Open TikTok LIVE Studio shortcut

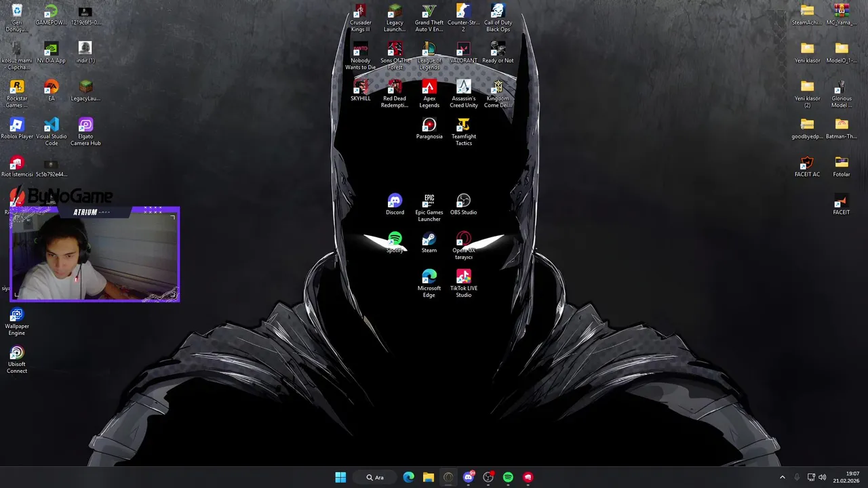[x=464, y=283]
